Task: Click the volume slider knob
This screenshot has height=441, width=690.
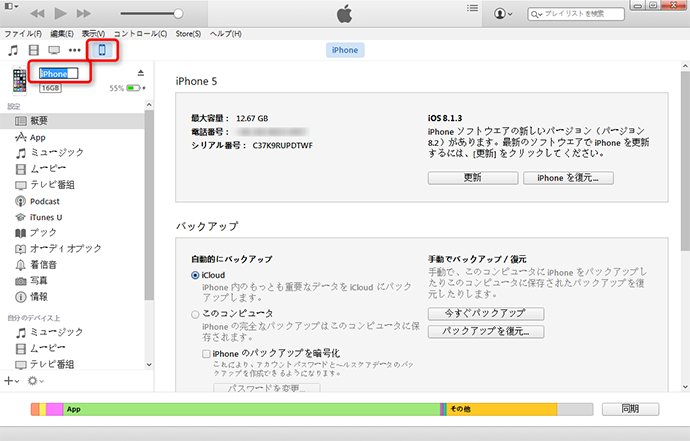Action: tap(178, 14)
